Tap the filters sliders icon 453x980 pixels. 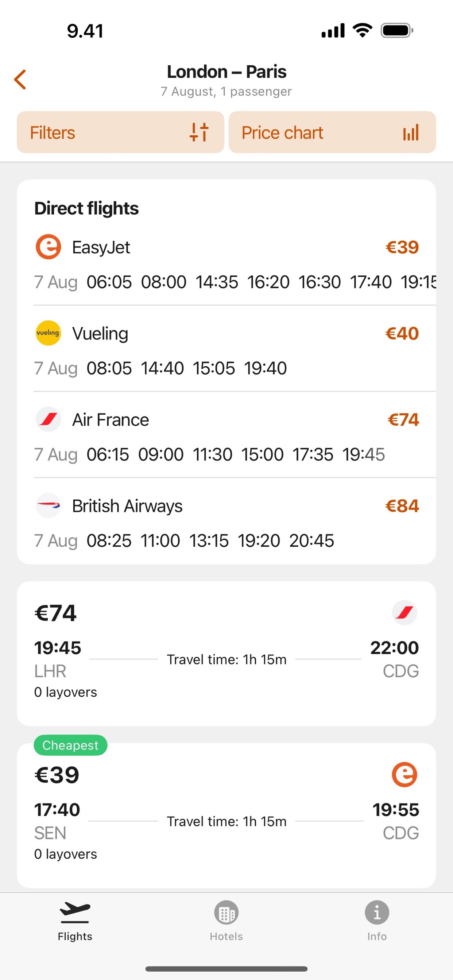click(x=199, y=132)
